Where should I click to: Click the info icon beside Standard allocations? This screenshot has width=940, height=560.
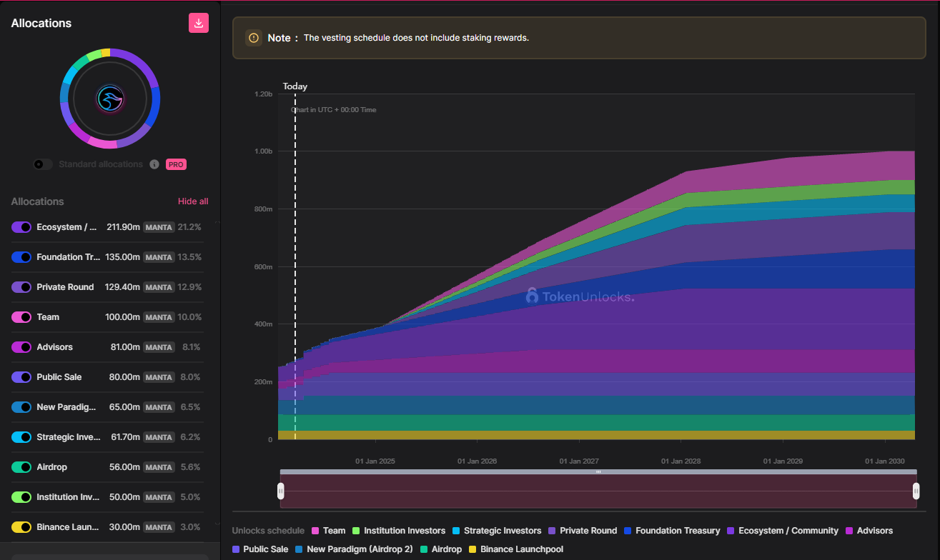coord(154,164)
